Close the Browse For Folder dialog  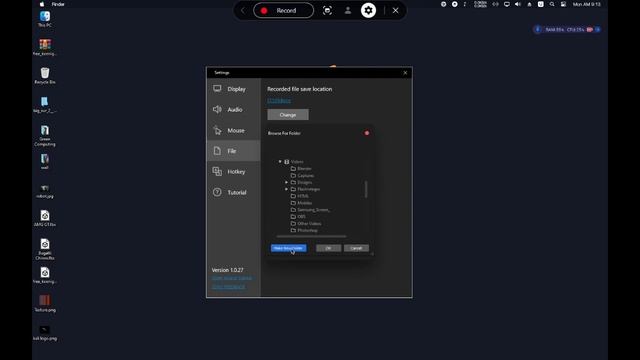click(x=367, y=133)
